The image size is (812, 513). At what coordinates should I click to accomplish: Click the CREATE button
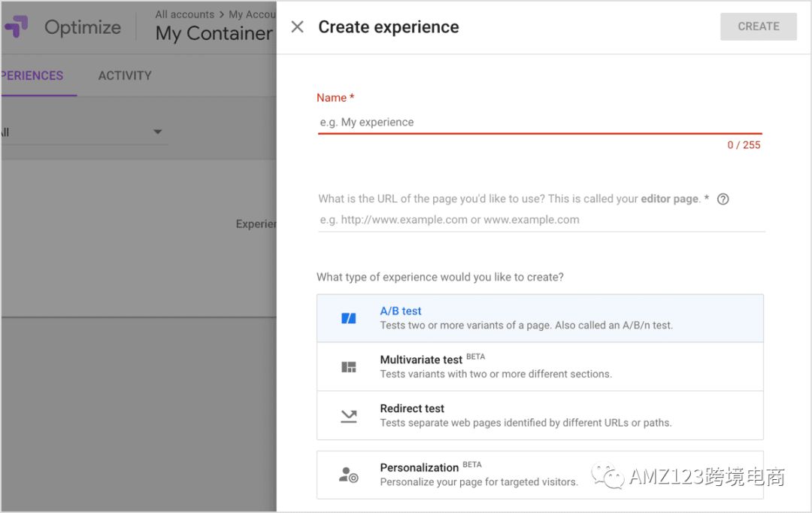758,26
